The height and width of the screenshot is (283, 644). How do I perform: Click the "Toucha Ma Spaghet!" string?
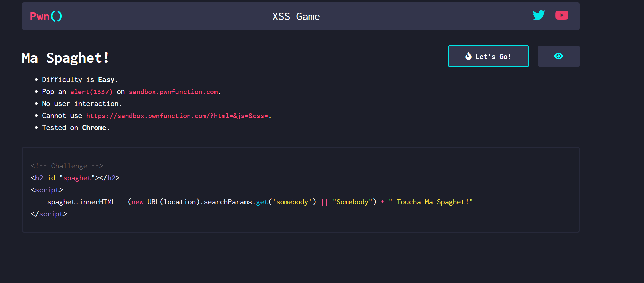tap(431, 202)
